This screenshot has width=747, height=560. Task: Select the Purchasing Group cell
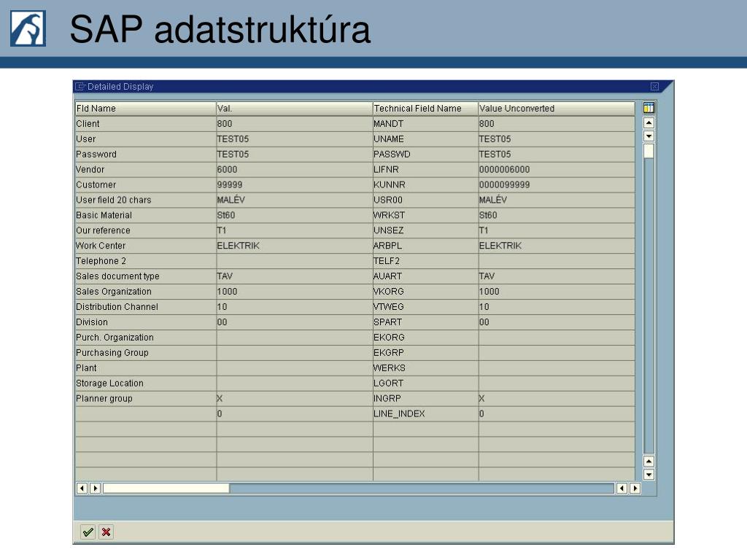pyautogui.click(x=145, y=352)
